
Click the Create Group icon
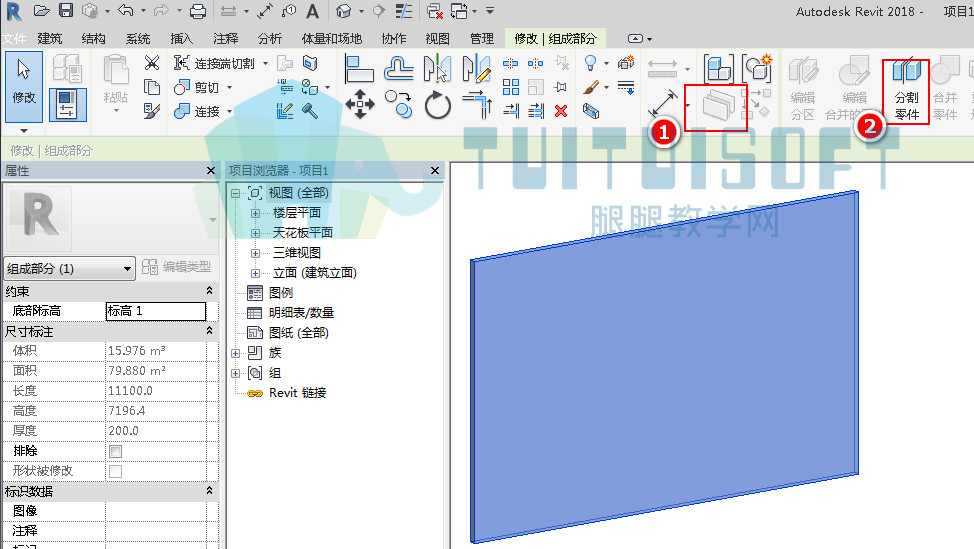(x=757, y=68)
